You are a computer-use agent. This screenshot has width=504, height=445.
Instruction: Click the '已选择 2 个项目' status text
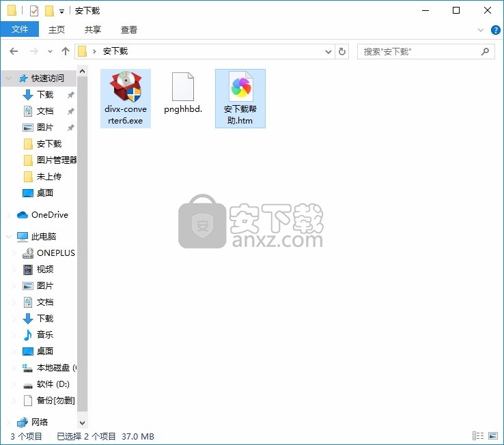tap(86, 436)
